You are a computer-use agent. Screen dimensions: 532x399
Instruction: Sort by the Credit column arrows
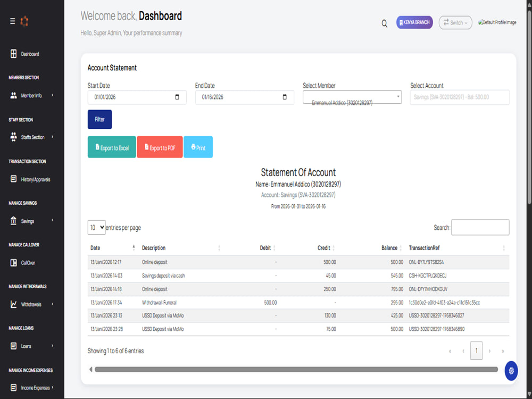334,248
